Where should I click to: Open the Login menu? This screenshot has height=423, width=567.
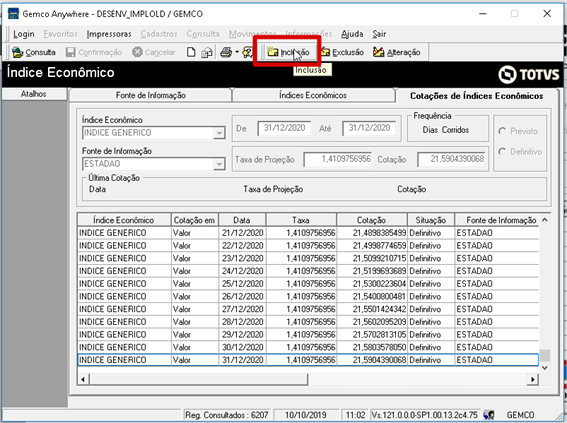24,34
